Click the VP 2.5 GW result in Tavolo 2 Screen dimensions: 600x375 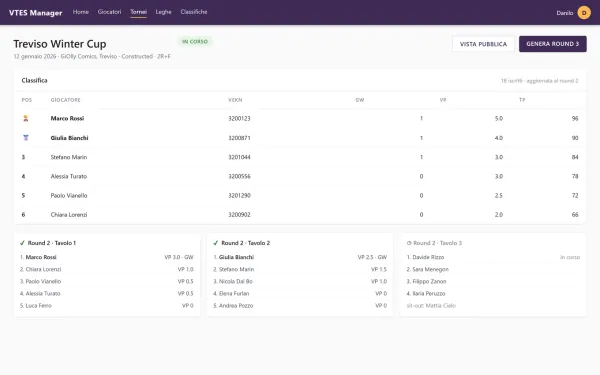point(372,257)
